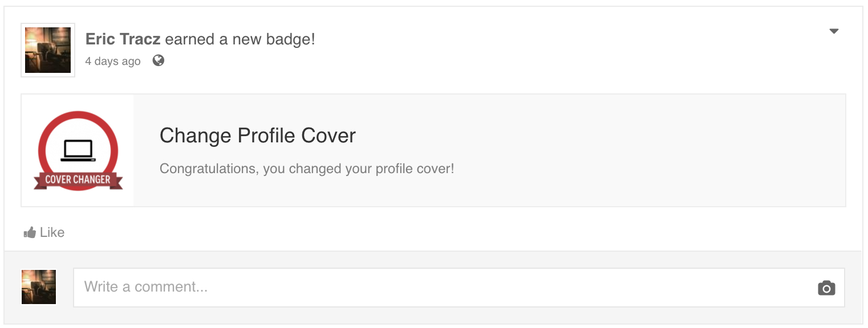Image resolution: width=868 pixels, height=328 pixels.
Task: Open Eric Tracz profile from name
Action: (123, 39)
